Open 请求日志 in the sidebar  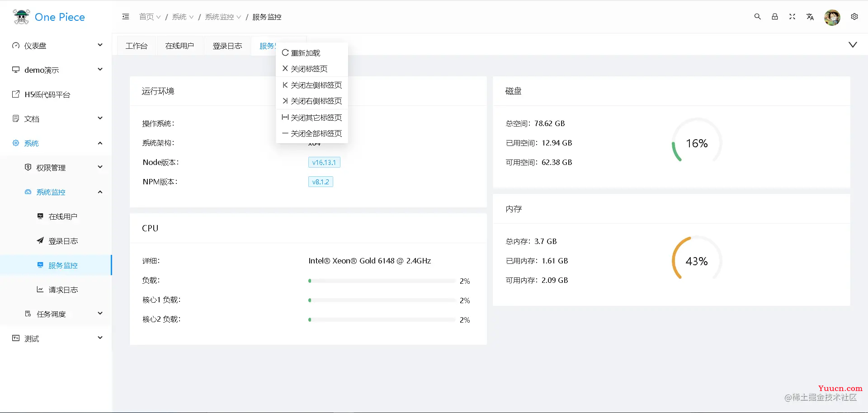pos(63,290)
